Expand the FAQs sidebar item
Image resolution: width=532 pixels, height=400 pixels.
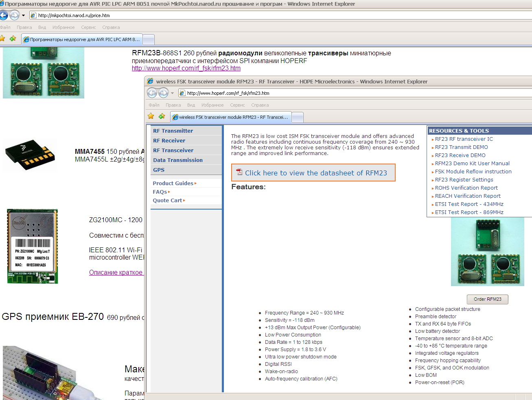click(x=161, y=192)
